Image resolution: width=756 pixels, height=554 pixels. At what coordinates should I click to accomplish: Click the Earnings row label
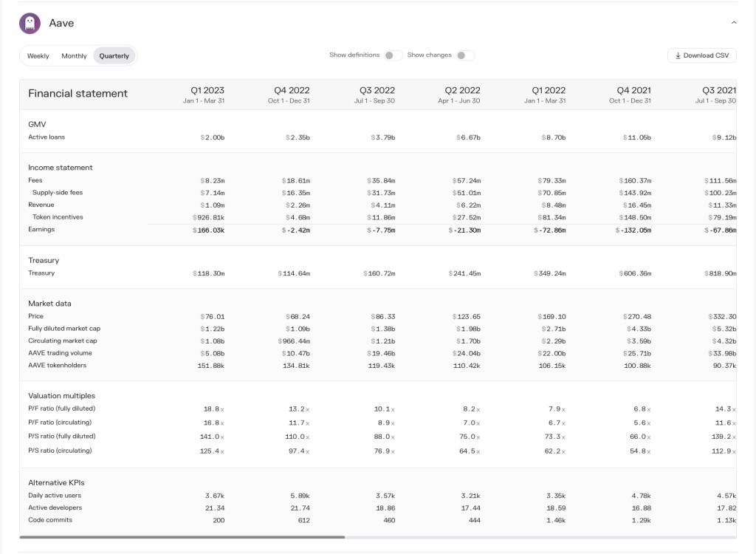tap(41, 230)
